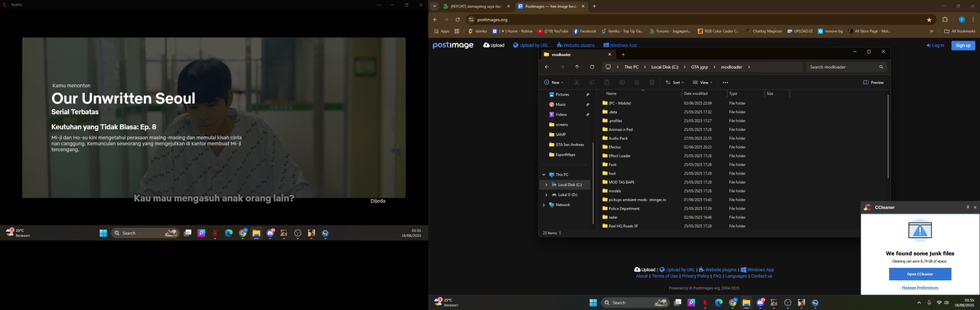Open the Sort dropdown

point(675,82)
